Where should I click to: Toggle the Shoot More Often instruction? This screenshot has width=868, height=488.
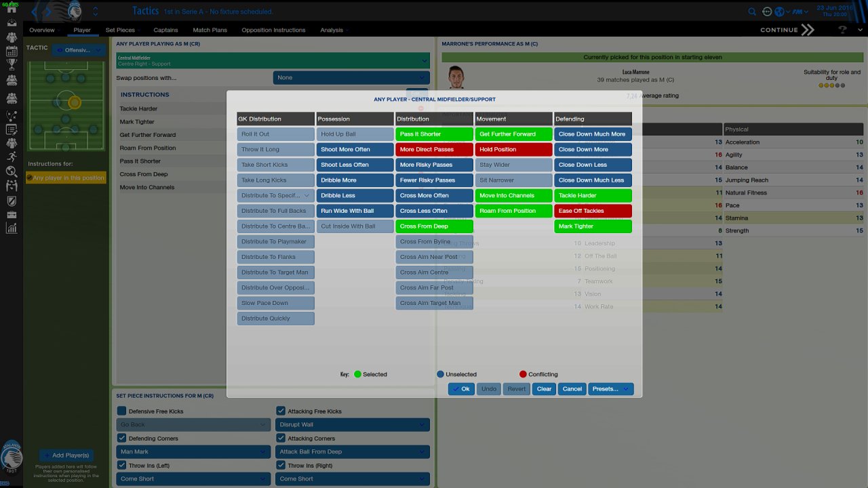355,150
